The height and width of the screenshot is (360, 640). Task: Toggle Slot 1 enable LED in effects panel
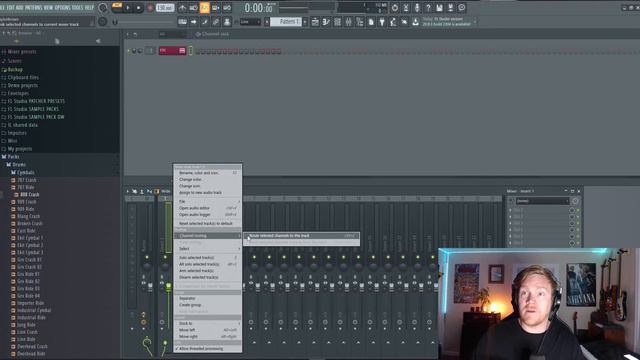(578, 211)
